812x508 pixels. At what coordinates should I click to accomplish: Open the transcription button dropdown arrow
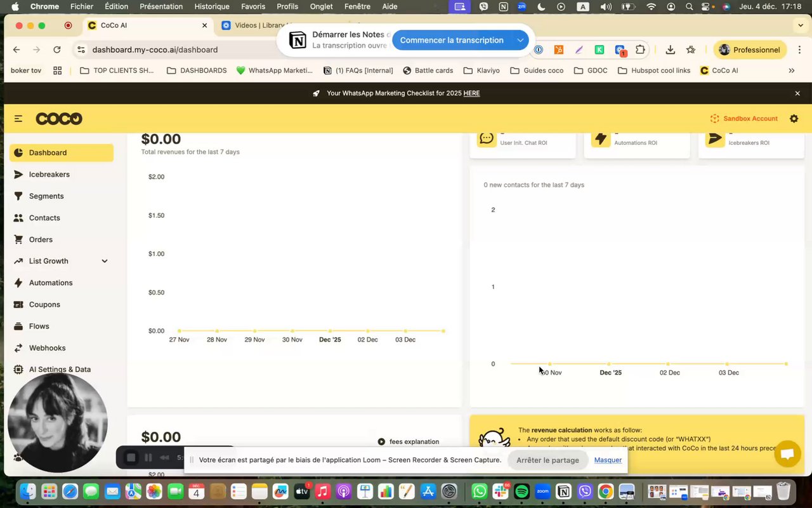[x=520, y=40]
